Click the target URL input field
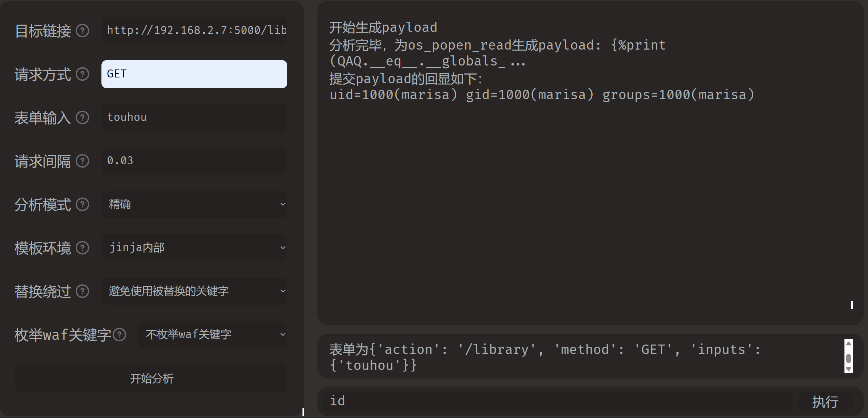Viewport: 868px width, 418px height. (194, 31)
